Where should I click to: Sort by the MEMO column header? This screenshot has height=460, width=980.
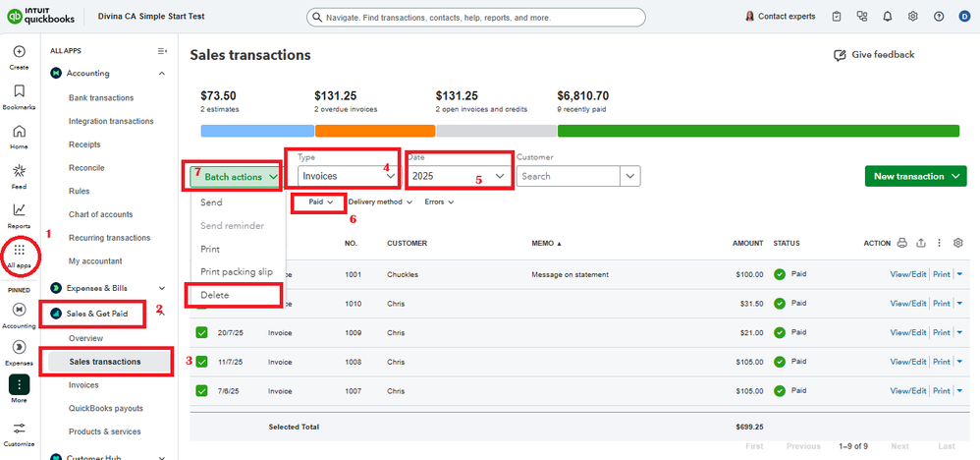[547, 243]
